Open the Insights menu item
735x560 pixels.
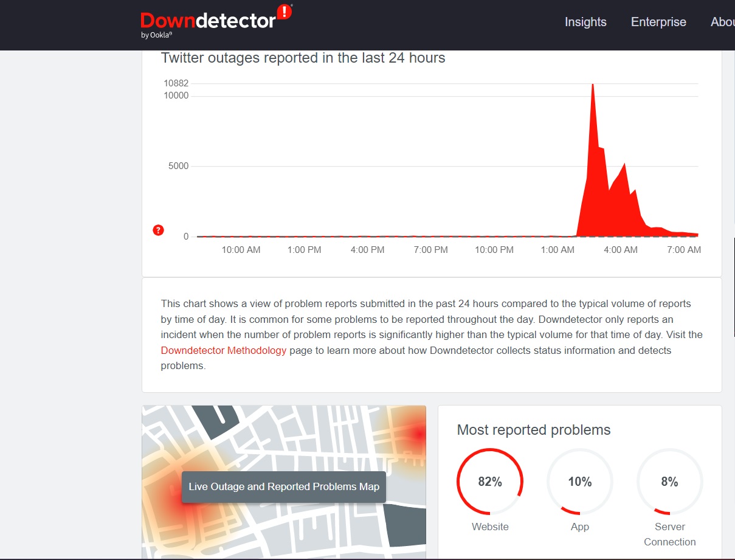point(585,22)
